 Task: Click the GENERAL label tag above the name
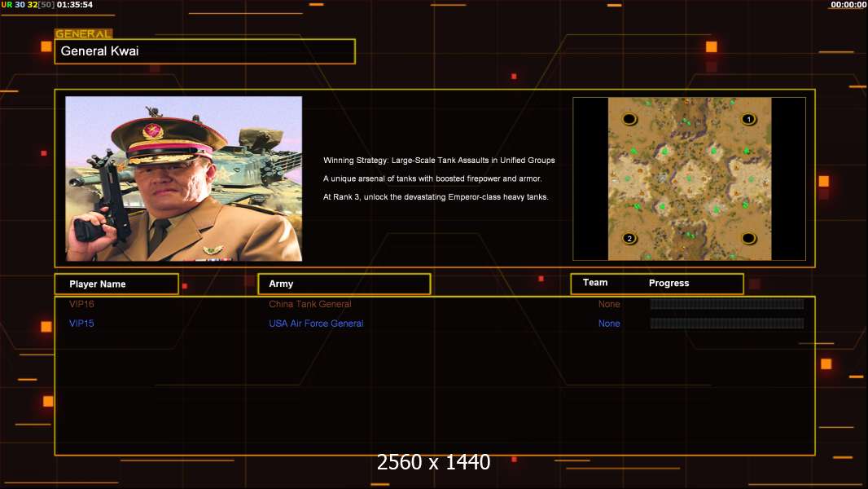pyautogui.click(x=83, y=34)
